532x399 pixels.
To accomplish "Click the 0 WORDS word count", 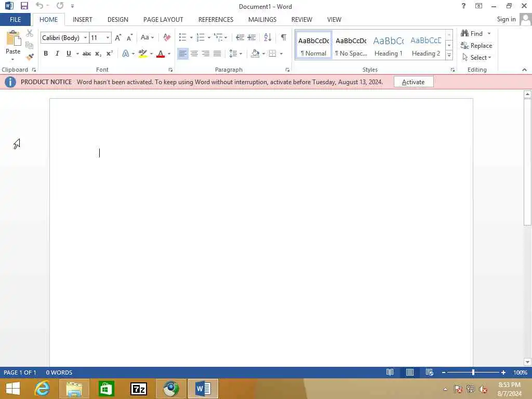I will pos(59,373).
